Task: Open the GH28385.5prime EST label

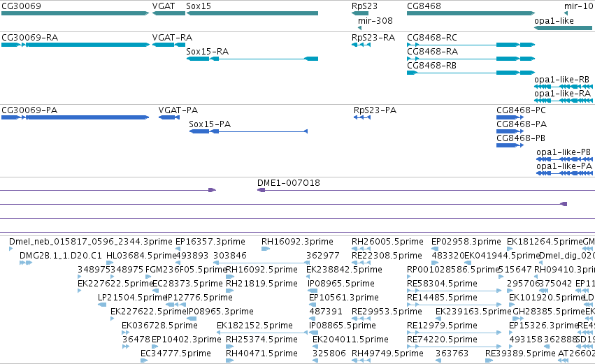Action: click(549, 312)
